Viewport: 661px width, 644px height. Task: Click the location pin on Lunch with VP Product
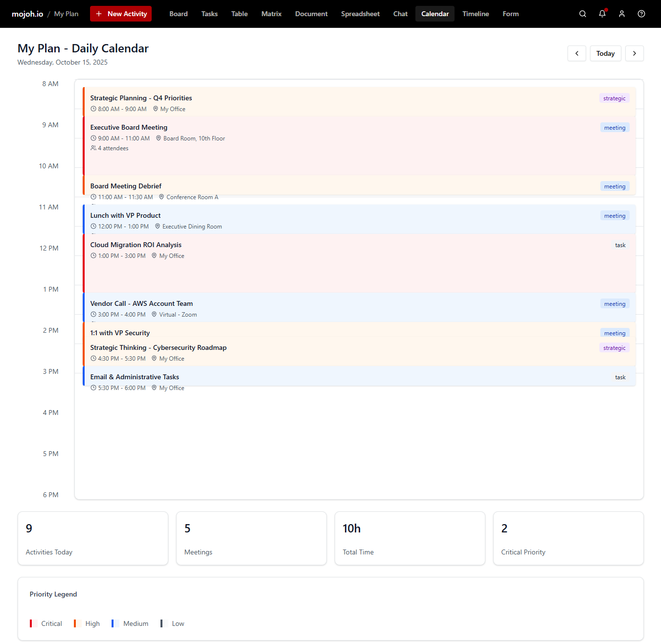[x=157, y=226]
